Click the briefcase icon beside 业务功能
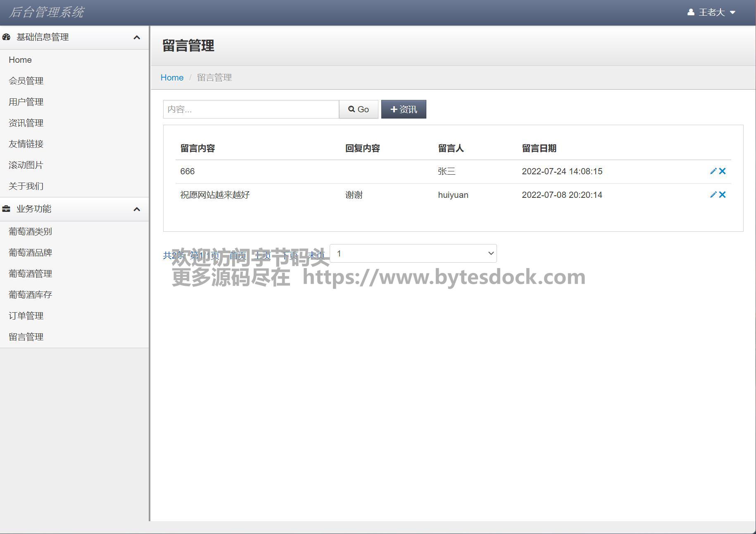Screen dimensions: 756x534 point(6,209)
